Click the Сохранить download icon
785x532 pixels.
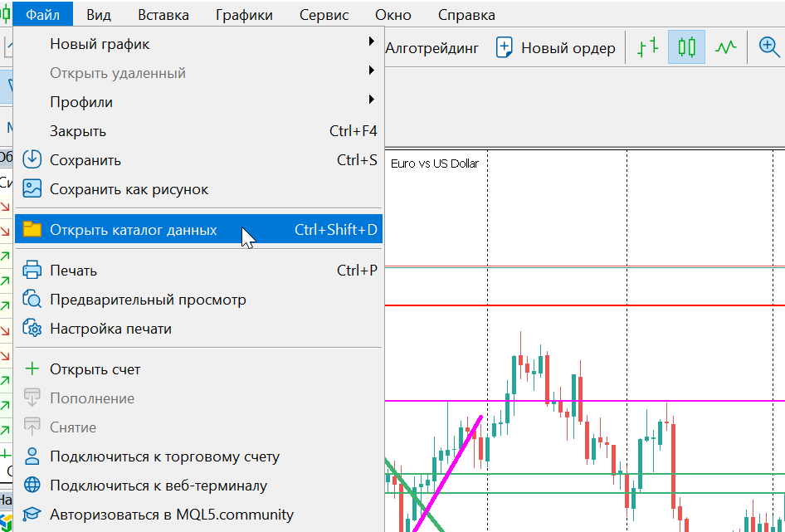[x=32, y=160]
